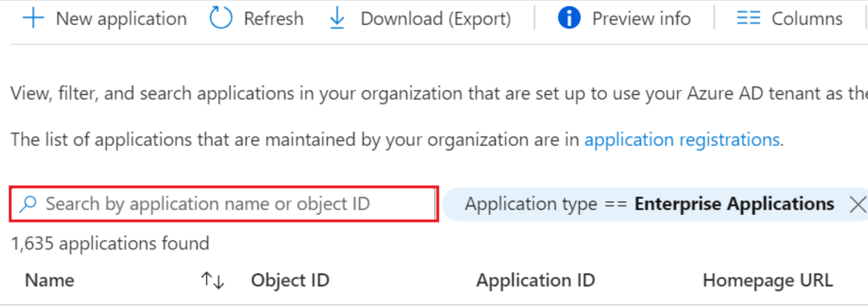
Task: Select Download (Export) text
Action: 436,19
